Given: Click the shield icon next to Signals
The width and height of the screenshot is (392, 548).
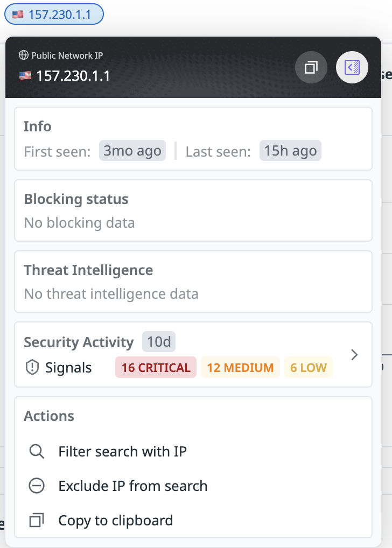Looking at the screenshot, I should click(x=32, y=368).
